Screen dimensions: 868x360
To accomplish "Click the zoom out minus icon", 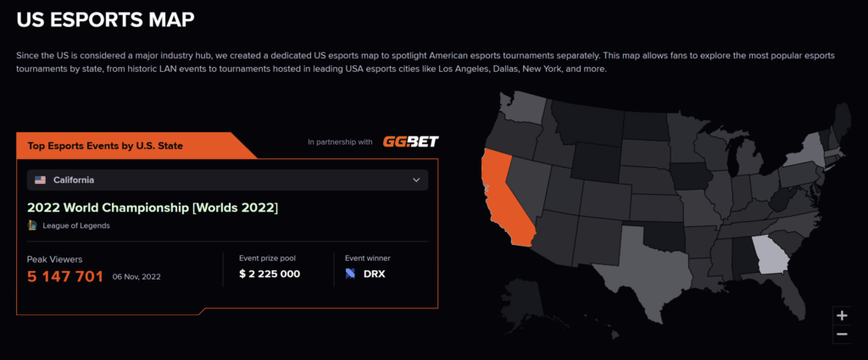I will pos(842,334).
